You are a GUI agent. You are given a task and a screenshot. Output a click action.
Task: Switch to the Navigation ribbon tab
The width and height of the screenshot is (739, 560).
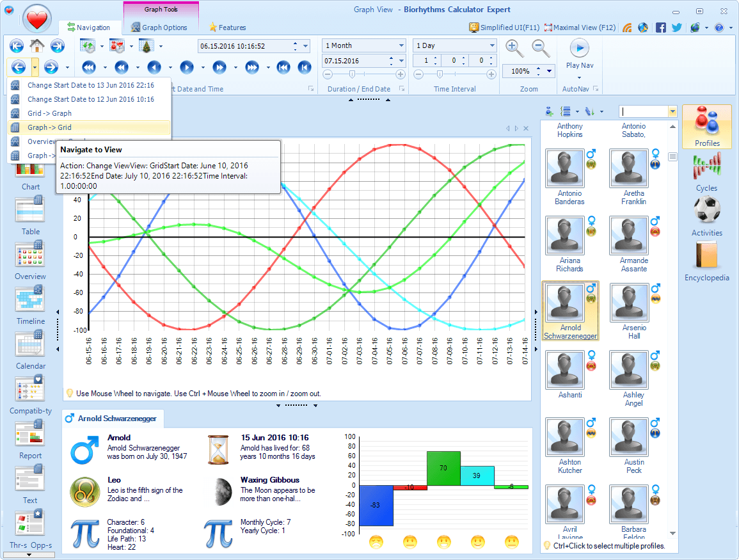click(x=88, y=28)
